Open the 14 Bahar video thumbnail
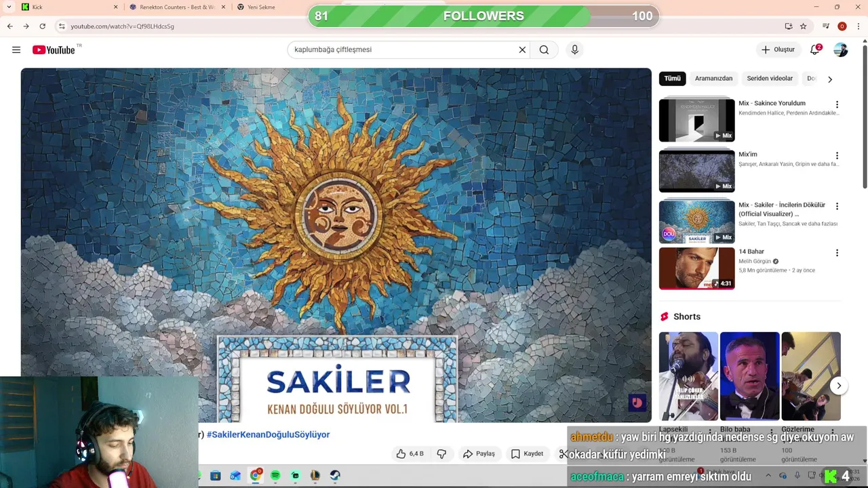This screenshot has height=488, width=868. [696, 268]
